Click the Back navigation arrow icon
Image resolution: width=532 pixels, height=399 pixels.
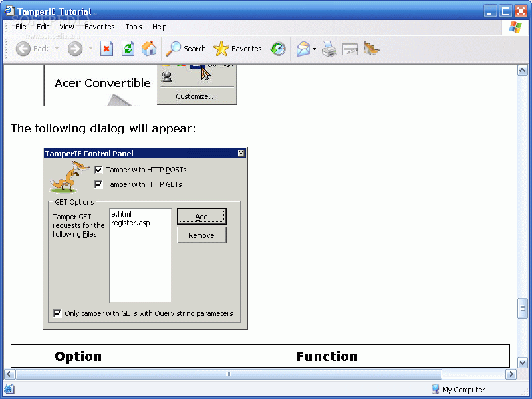point(23,49)
